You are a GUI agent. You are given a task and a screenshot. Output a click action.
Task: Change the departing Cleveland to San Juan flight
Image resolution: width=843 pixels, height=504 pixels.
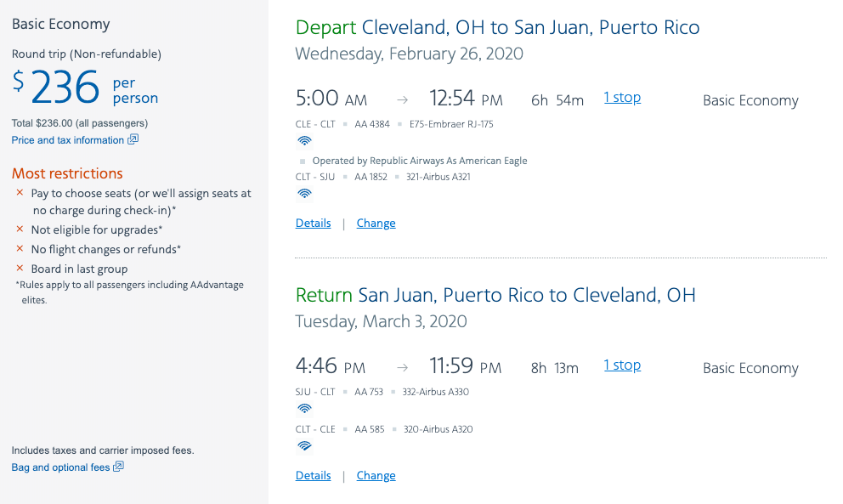click(376, 224)
